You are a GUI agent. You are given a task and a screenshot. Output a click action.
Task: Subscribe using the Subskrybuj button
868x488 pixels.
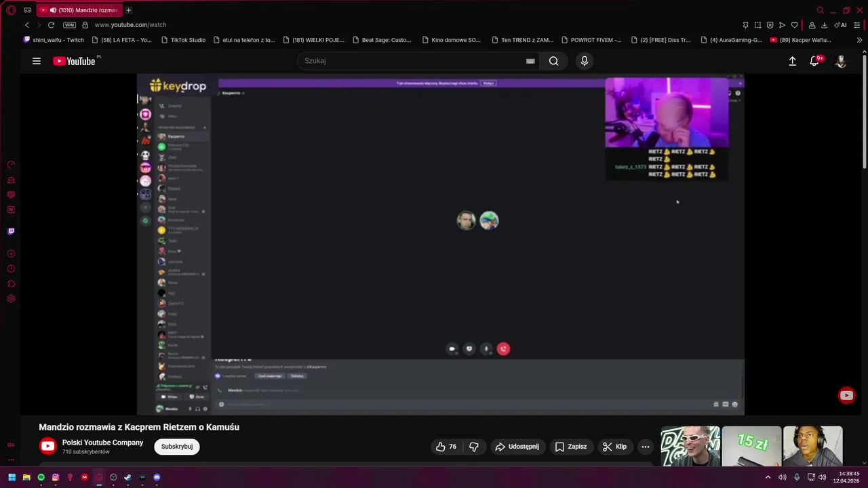tap(177, 447)
